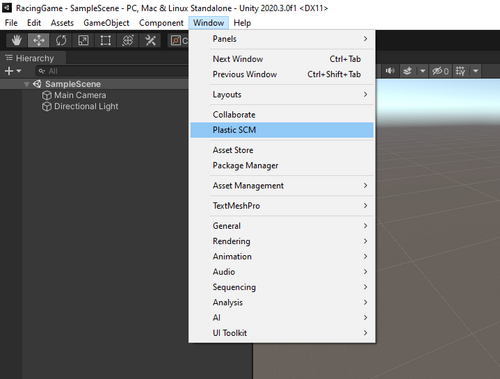
Task: Toggle scene audio mute button
Action: point(390,71)
